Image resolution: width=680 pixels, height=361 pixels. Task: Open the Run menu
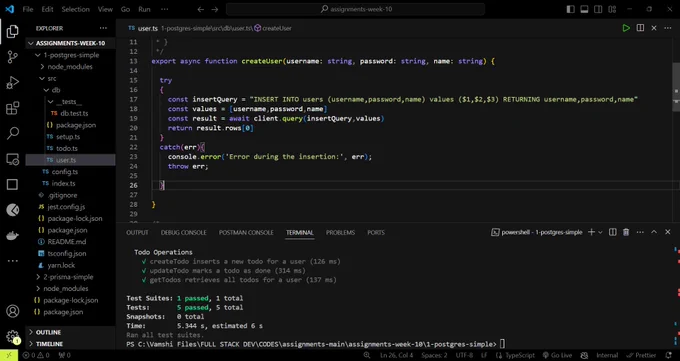tap(144, 9)
